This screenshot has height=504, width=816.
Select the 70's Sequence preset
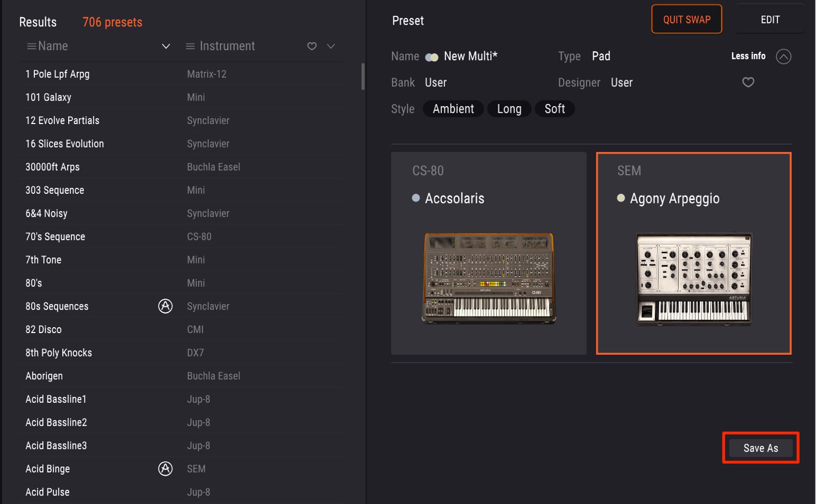click(x=181, y=237)
